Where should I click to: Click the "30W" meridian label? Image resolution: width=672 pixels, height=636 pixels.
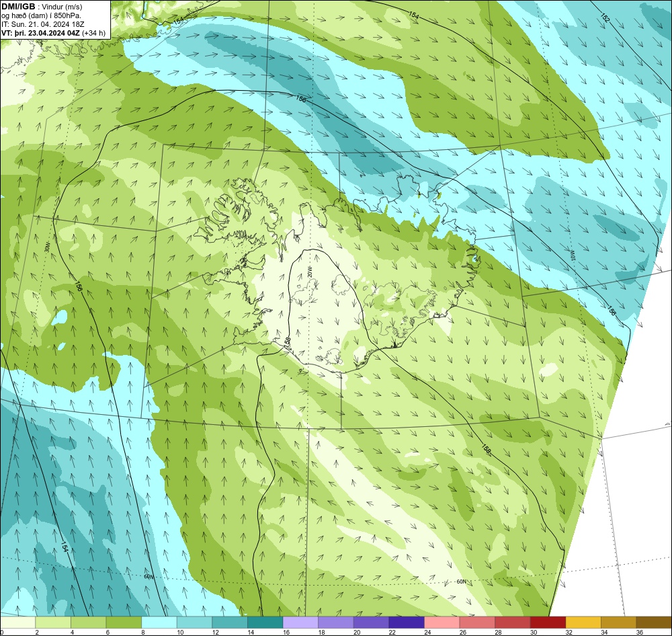[x=47, y=248]
